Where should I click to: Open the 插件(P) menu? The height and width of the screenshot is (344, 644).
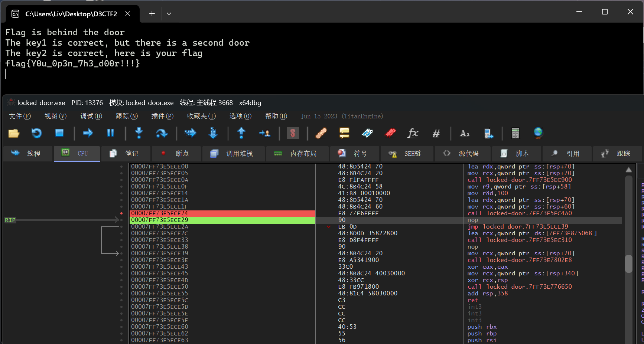coord(162,116)
